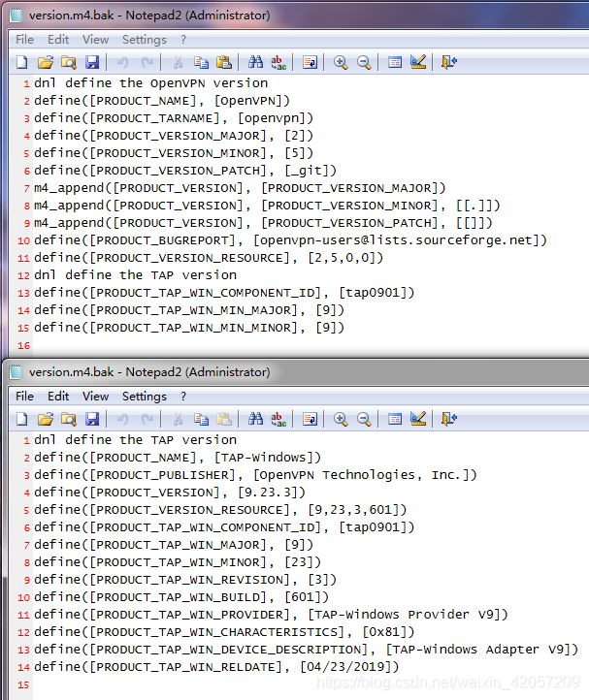Click line with release date '[04/23/2019]'
Viewport: 589px width, 700px height.
[x=216, y=667]
